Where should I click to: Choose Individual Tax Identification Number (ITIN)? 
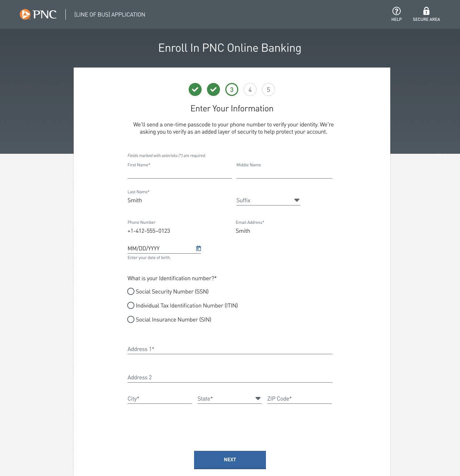131,305
